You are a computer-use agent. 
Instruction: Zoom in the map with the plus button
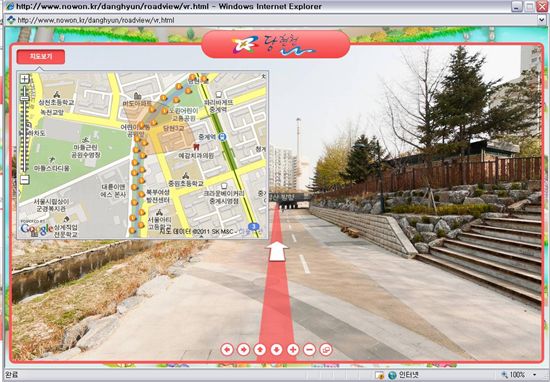(x=25, y=79)
